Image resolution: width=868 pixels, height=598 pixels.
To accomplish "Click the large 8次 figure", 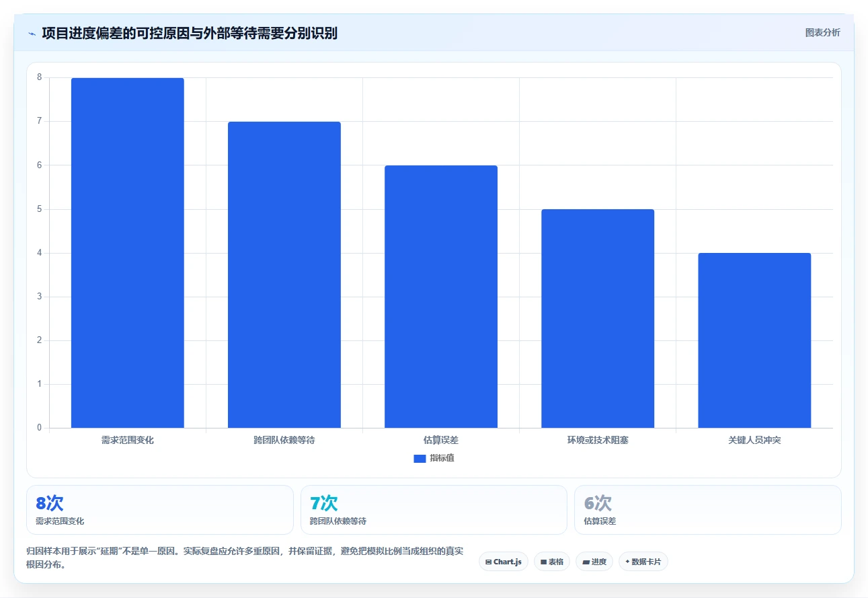I will tap(49, 503).
